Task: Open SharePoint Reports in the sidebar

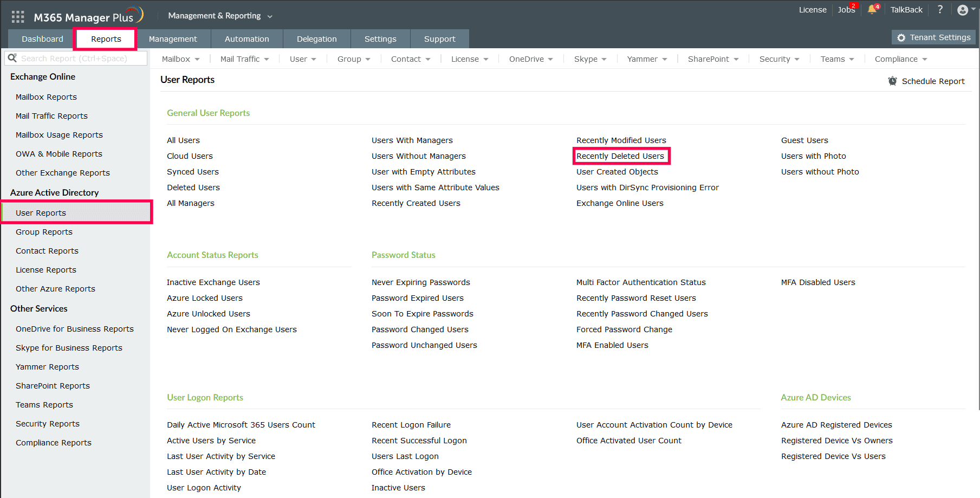Action: click(x=53, y=386)
